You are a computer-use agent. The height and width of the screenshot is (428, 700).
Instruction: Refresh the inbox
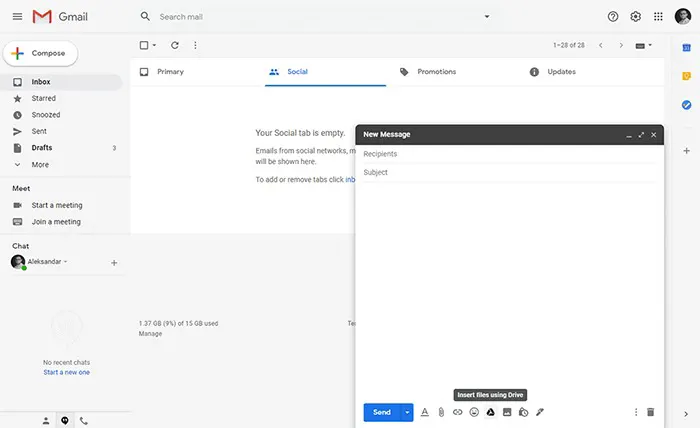pos(175,45)
